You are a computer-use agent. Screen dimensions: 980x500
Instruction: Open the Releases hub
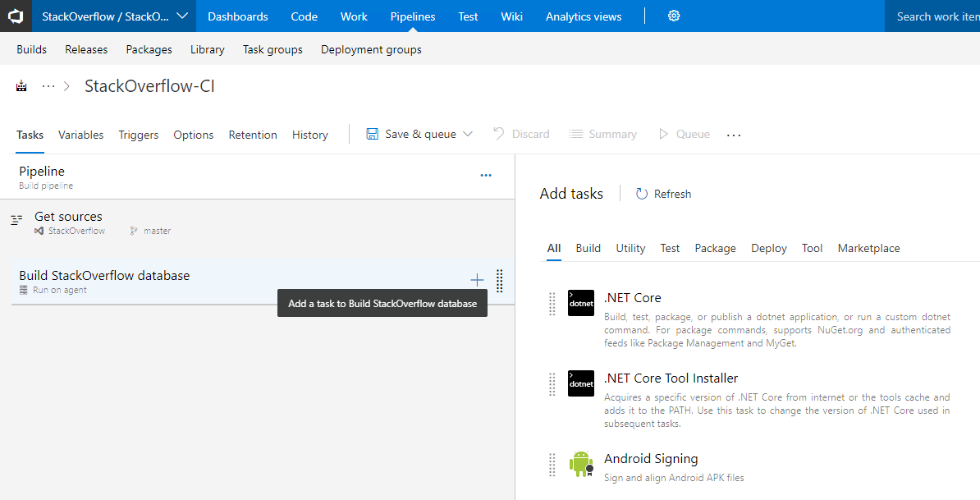[x=86, y=49]
